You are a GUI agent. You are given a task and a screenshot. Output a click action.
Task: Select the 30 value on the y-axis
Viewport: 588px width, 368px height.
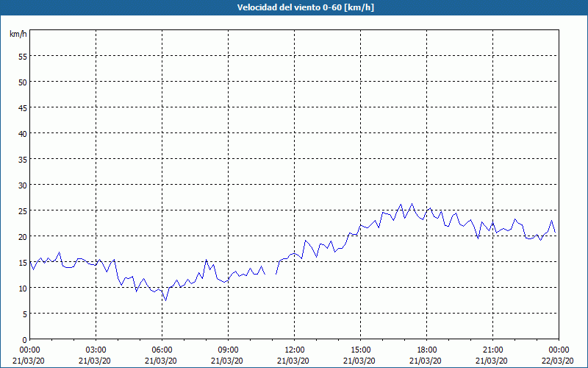coord(23,185)
